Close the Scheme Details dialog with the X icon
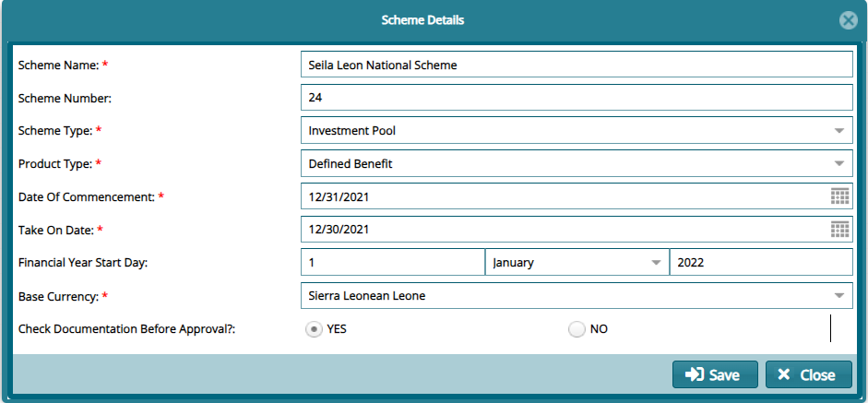 pyautogui.click(x=848, y=20)
